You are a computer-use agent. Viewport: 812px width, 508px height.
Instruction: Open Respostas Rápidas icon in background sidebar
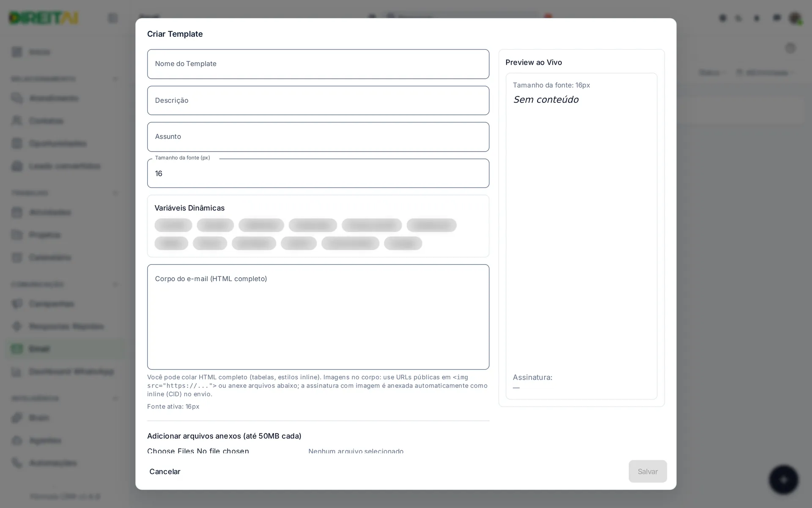point(17,326)
